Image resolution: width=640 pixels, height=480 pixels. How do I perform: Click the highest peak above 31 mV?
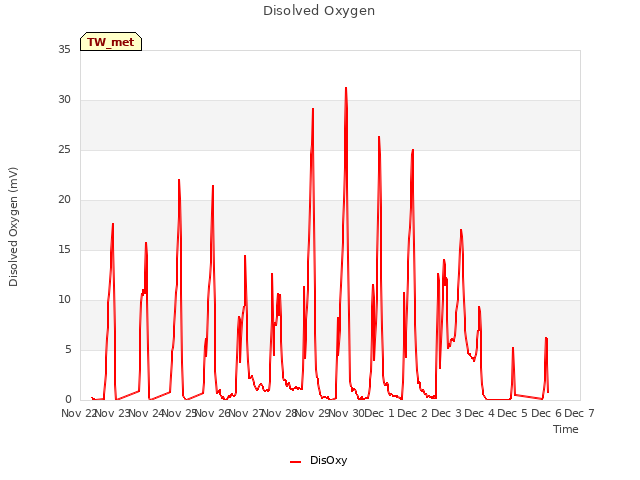(346, 88)
